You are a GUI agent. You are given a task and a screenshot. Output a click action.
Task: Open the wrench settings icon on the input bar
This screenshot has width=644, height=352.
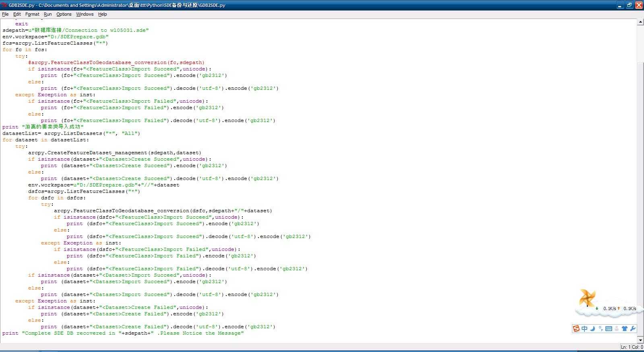(x=633, y=329)
